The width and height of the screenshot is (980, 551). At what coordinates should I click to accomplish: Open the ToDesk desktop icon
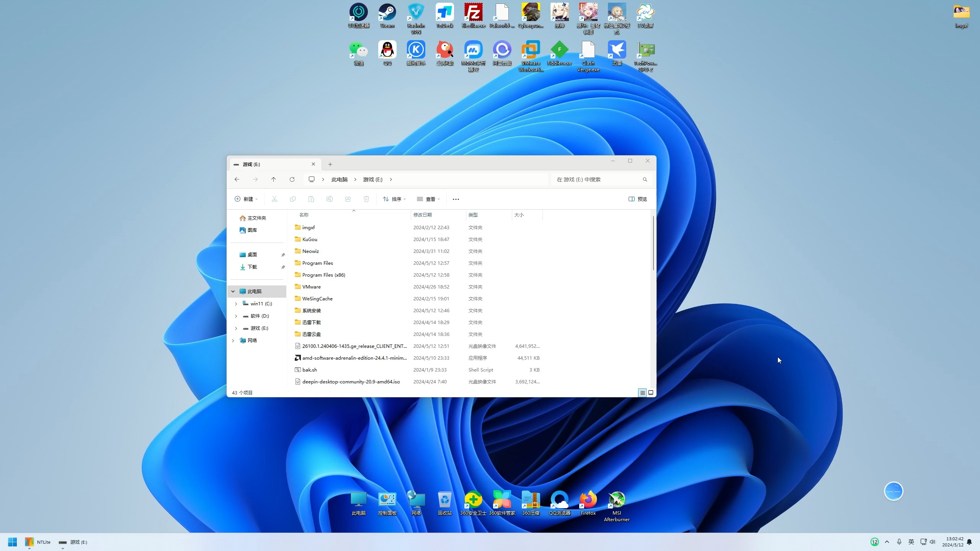[444, 16]
